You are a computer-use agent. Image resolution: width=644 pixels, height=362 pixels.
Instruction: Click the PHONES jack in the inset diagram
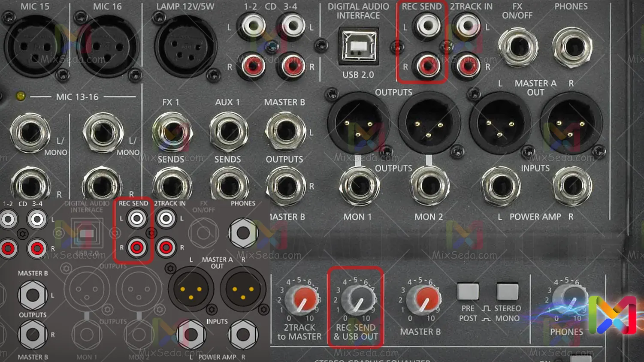pyautogui.click(x=243, y=233)
